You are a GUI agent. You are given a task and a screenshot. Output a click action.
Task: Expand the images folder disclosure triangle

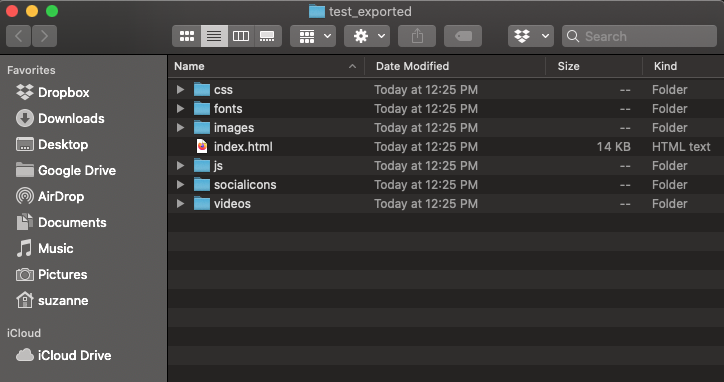[180, 127]
